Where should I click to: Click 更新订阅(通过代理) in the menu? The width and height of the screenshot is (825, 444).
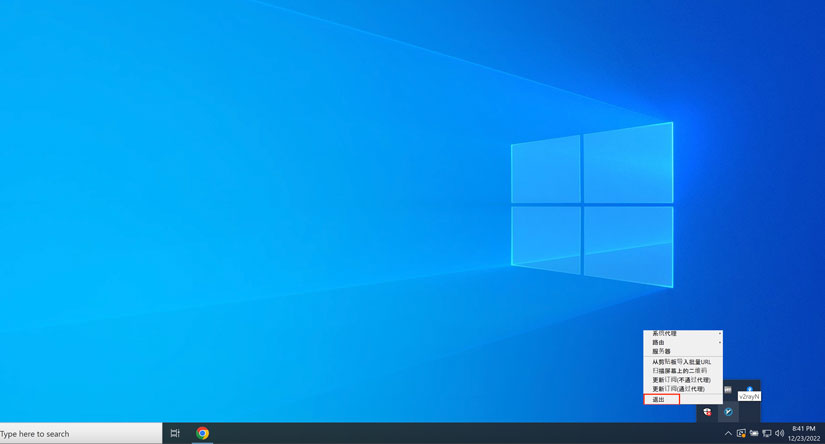coord(681,389)
